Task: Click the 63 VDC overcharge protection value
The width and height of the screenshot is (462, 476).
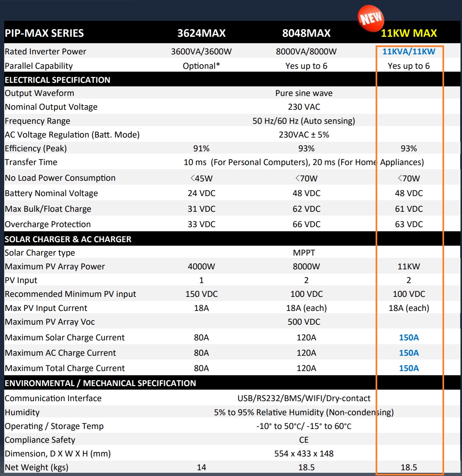Action: (x=409, y=224)
